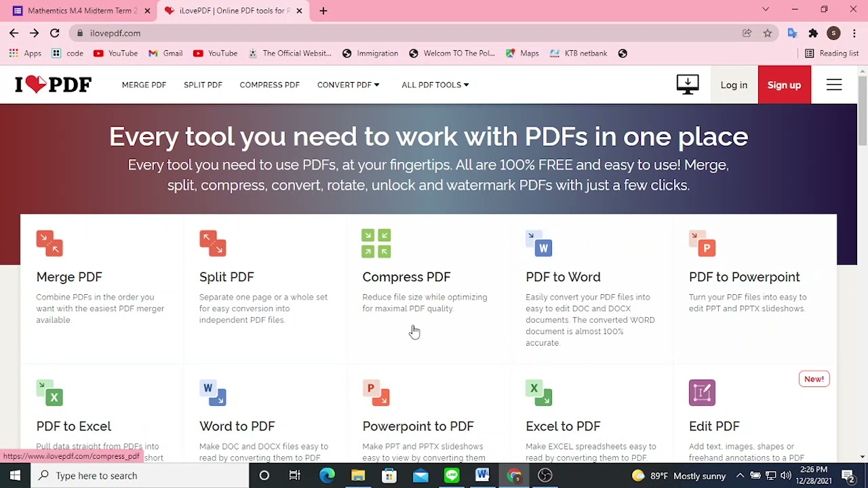Close the iLovePDF browser tab

[x=299, y=11]
